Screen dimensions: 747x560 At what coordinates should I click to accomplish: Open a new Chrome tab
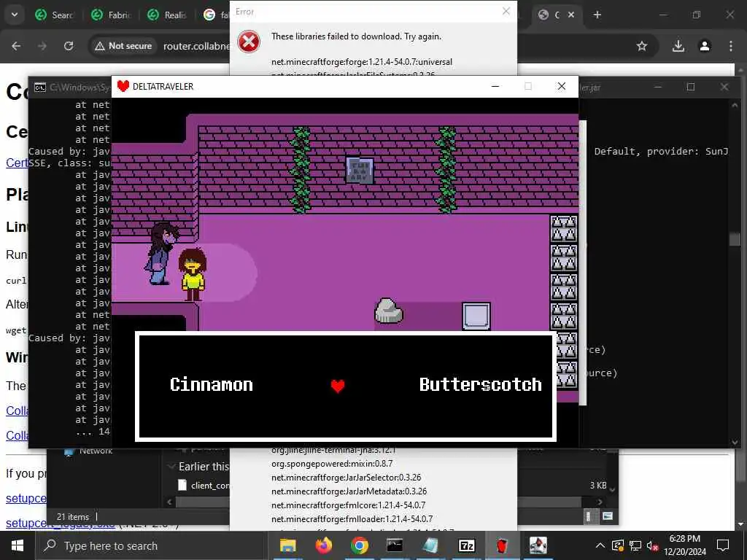(x=597, y=15)
